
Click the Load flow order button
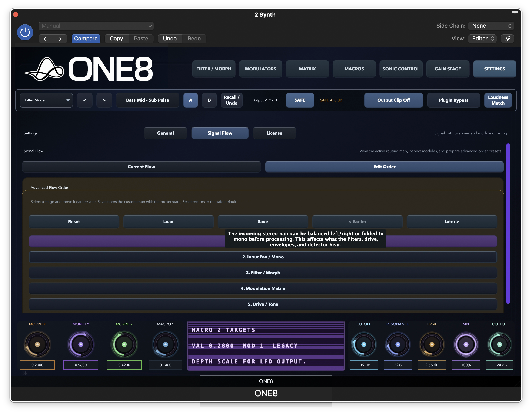[168, 222]
